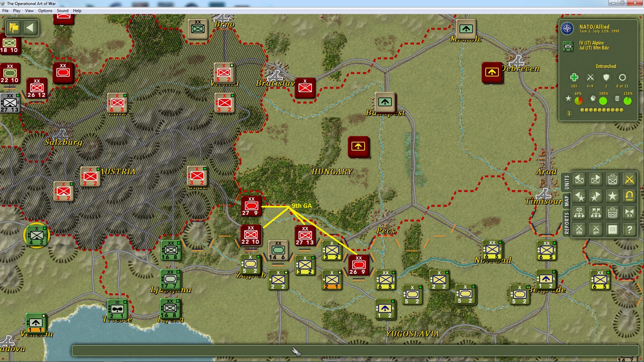Click the yellow crossed swords attack button

click(629, 180)
